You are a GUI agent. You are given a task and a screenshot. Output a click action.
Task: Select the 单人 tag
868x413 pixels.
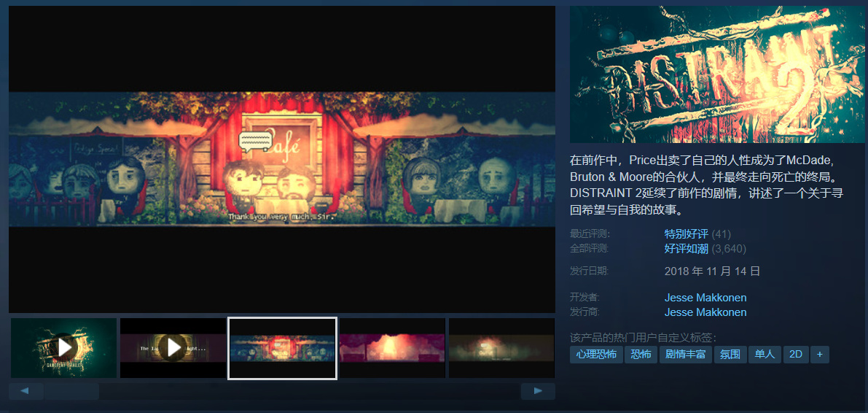[765, 355]
